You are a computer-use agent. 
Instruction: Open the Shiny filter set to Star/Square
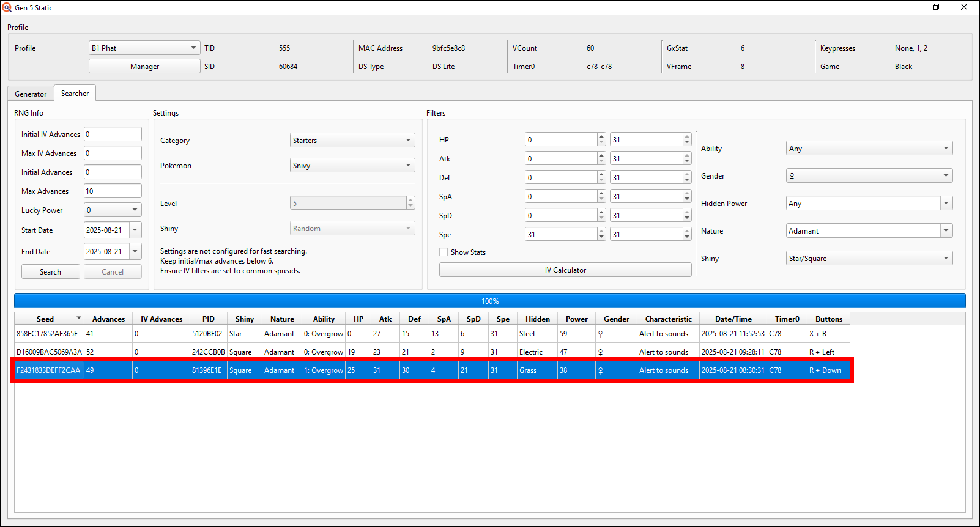pos(869,258)
